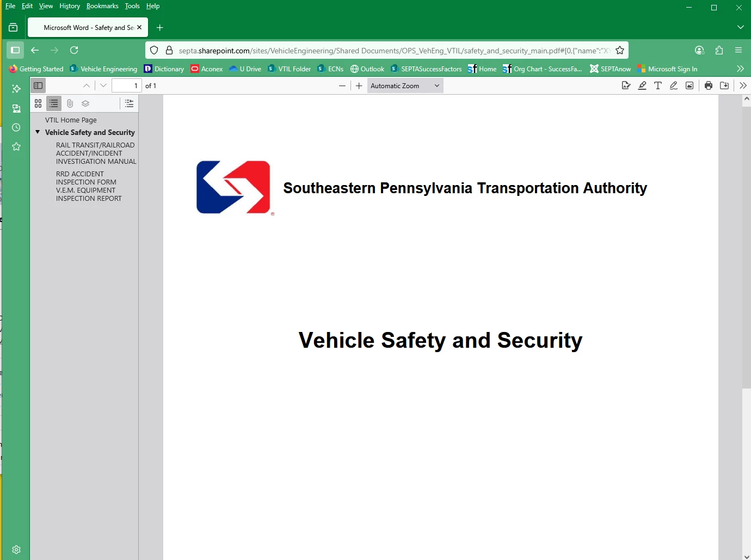The width and height of the screenshot is (751, 560).
Task: Open the Automatic Zoom dropdown
Action: point(405,85)
